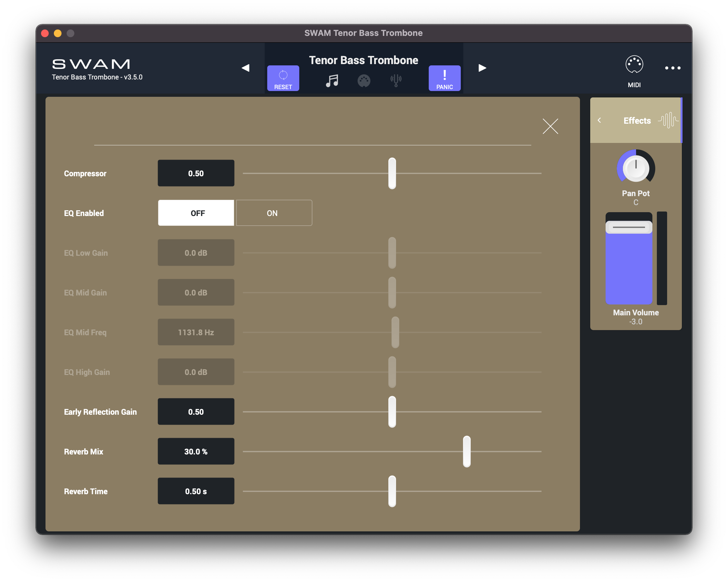Click the EQ Mid Freq slider handle

click(x=395, y=332)
